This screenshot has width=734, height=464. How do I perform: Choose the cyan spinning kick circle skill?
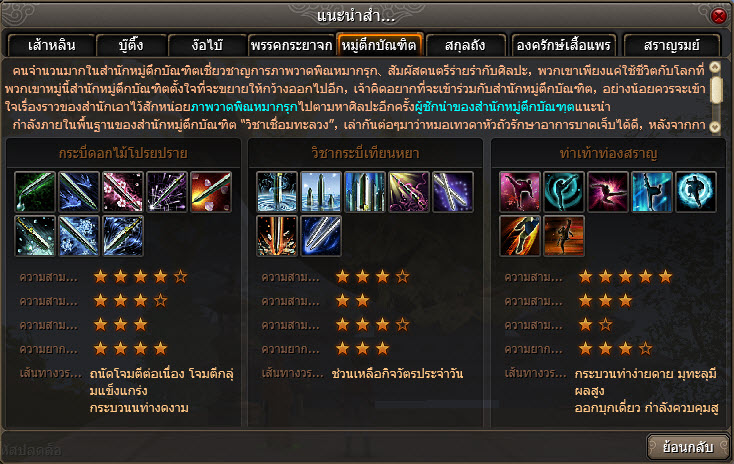tap(564, 191)
